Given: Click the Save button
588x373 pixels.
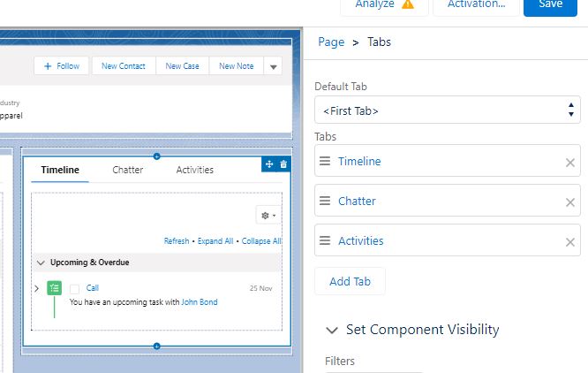Looking at the screenshot, I should click(550, 4).
